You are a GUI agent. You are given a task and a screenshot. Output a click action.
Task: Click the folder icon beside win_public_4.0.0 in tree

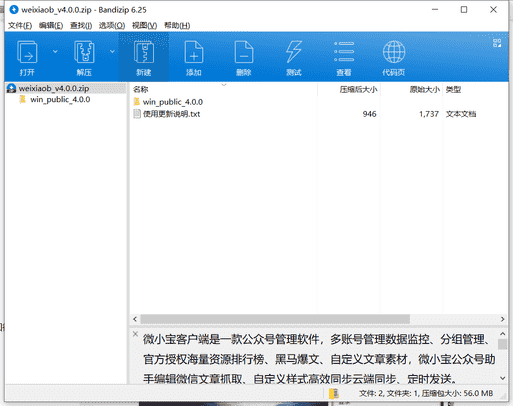pos(22,99)
